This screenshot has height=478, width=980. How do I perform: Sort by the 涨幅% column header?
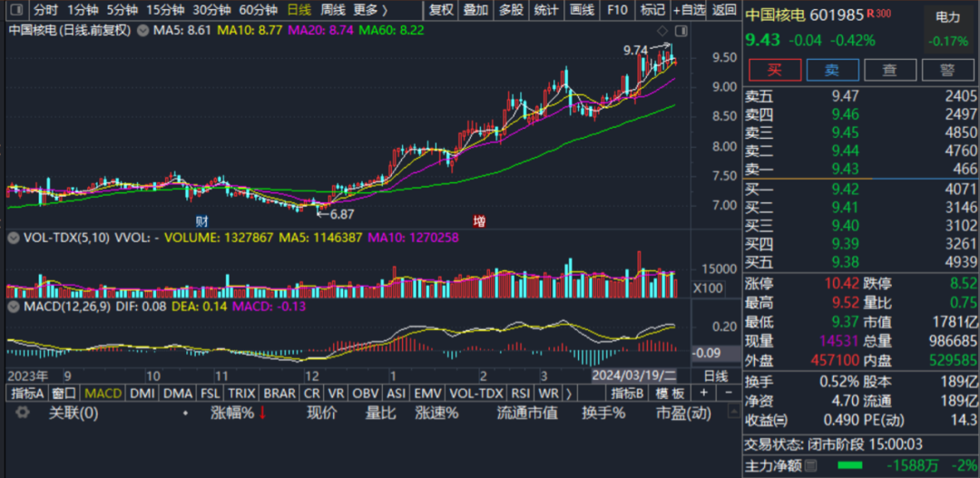pyautogui.click(x=232, y=413)
